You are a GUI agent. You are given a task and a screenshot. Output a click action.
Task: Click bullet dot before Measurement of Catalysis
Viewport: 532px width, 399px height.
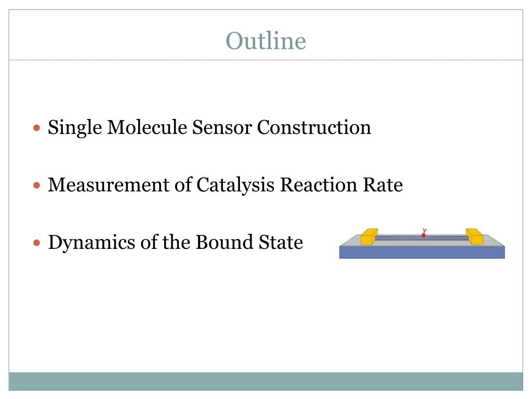coord(37,185)
